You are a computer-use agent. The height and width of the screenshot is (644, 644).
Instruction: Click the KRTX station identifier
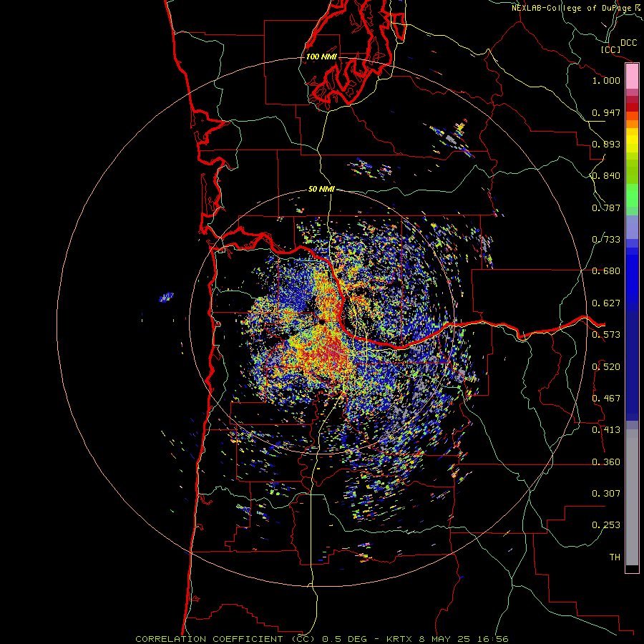(399, 639)
